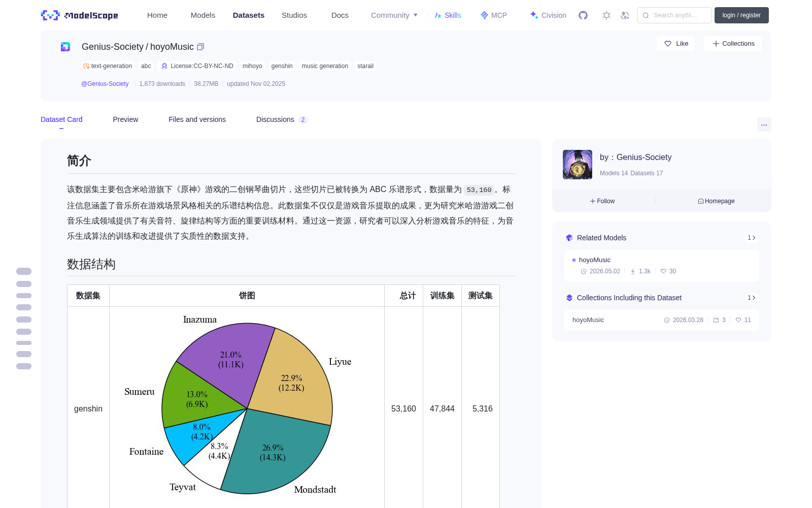Screen dimensions: 812x508
Task: Expand the Community dropdown menu
Action: [x=394, y=15]
